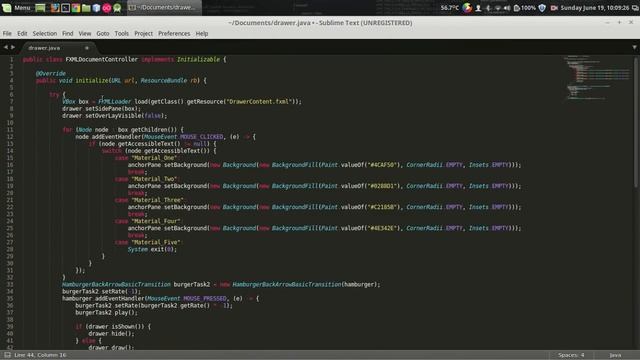Click the 56.7°C temperature indicator
Image resolution: width=640 pixels, height=360 pixels.
[x=450, y=8]
